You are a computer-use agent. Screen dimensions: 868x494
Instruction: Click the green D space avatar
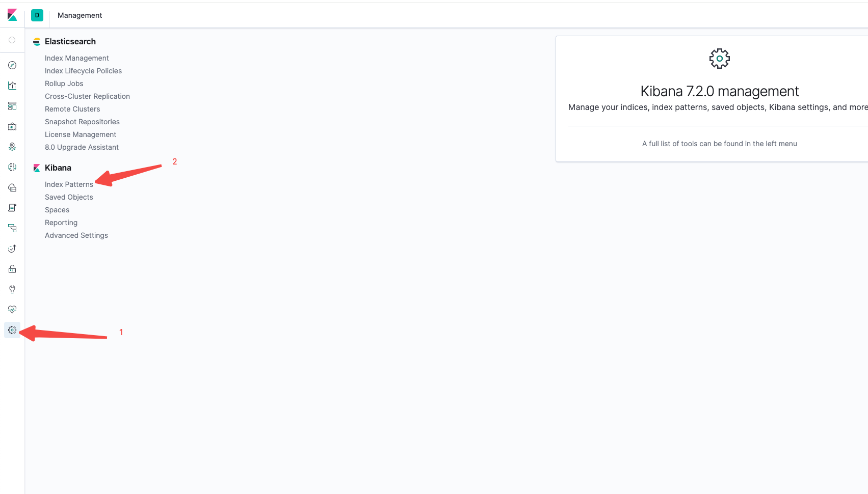[37, 15]
